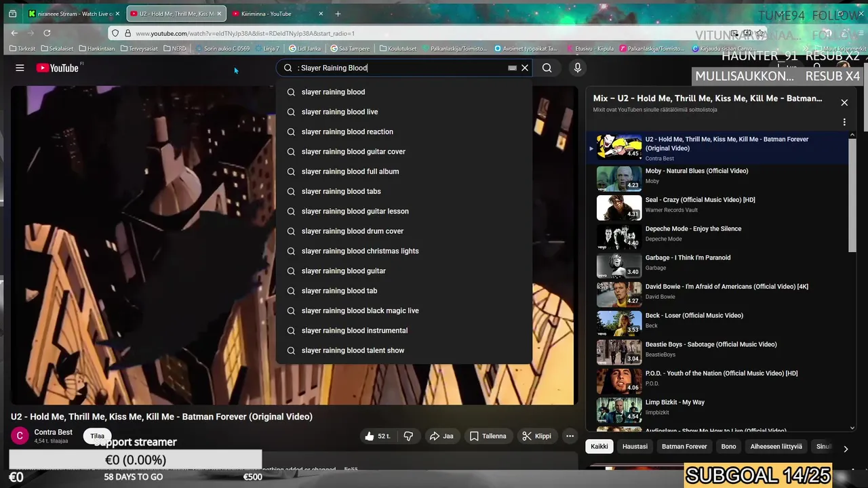Pick 'slayer raining blood tabs' suggestion
This screenshot has width=868, height=488.
coord(403,191)
